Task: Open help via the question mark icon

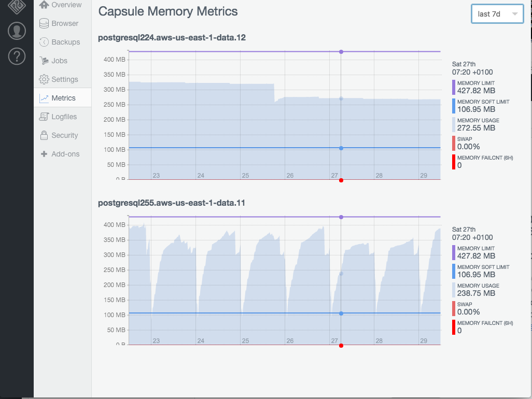Action: 16,56
